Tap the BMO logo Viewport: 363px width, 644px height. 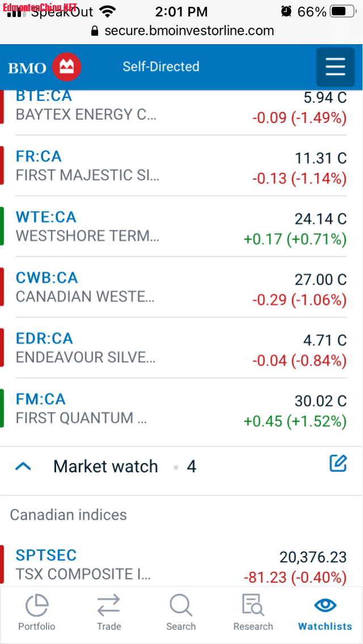coord(45,67)
